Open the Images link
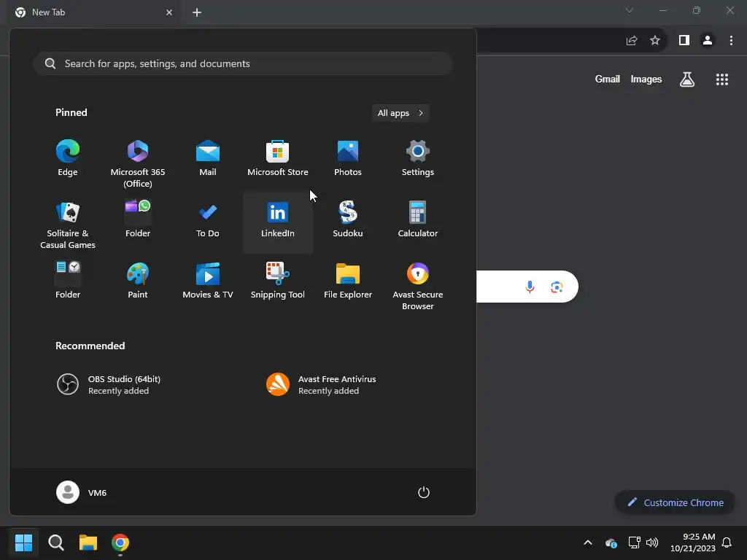This screenshot has height=560, width=747. (x=646, y=79)
